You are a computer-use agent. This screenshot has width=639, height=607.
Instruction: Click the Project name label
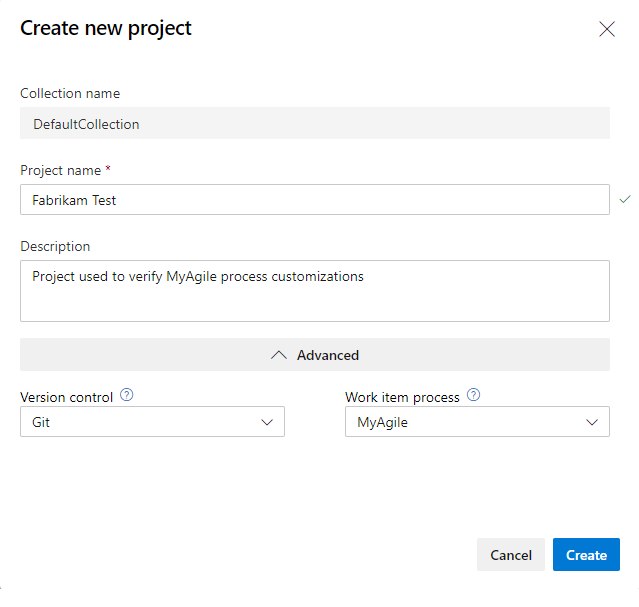click(61, 170)
